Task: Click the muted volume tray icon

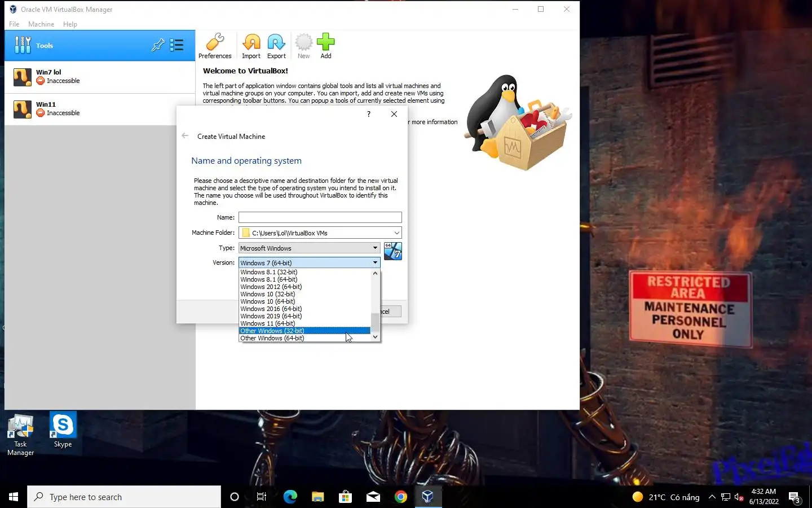Action: click(739, 497)
